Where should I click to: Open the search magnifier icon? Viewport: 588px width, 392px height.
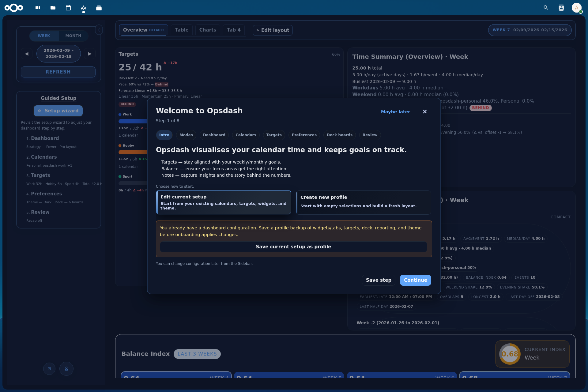click(x=546, y=8)
